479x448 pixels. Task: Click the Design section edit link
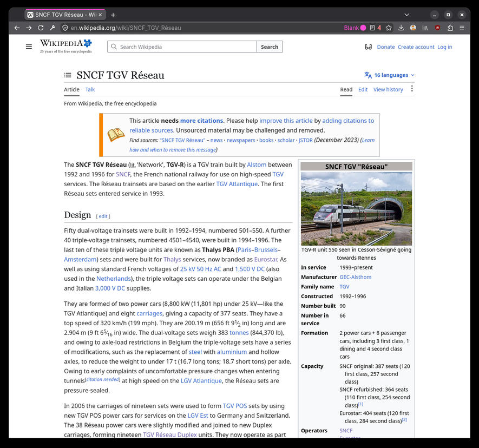tap(103, 216)
